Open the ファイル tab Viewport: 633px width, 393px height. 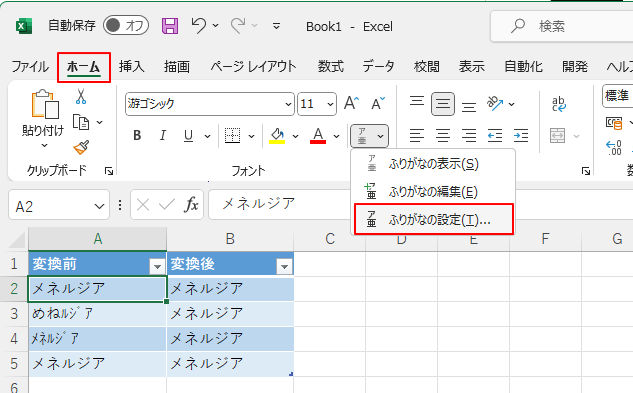tap(30, 67)
